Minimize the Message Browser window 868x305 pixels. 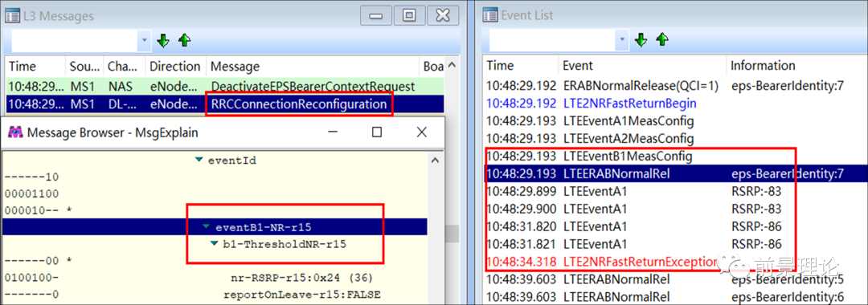pyautogui.click(x=334, y=132)
